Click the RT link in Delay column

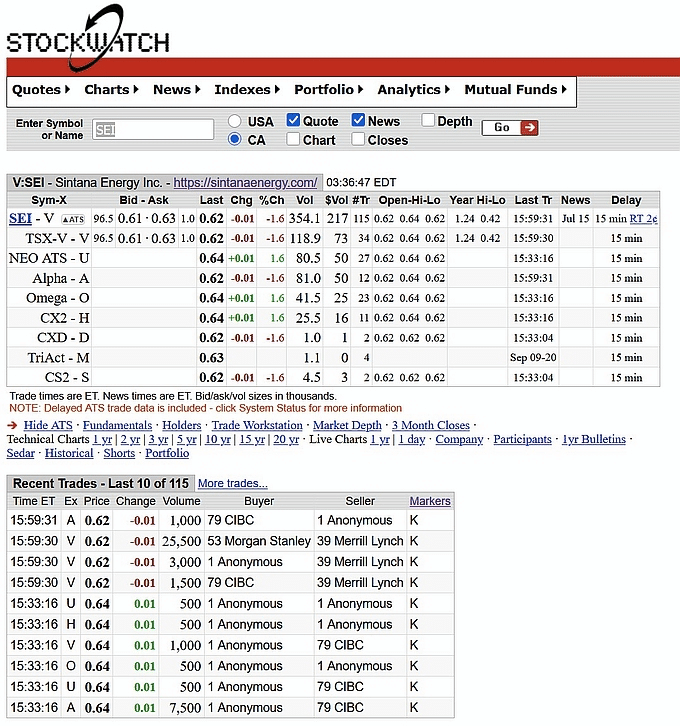click(636, 219)
